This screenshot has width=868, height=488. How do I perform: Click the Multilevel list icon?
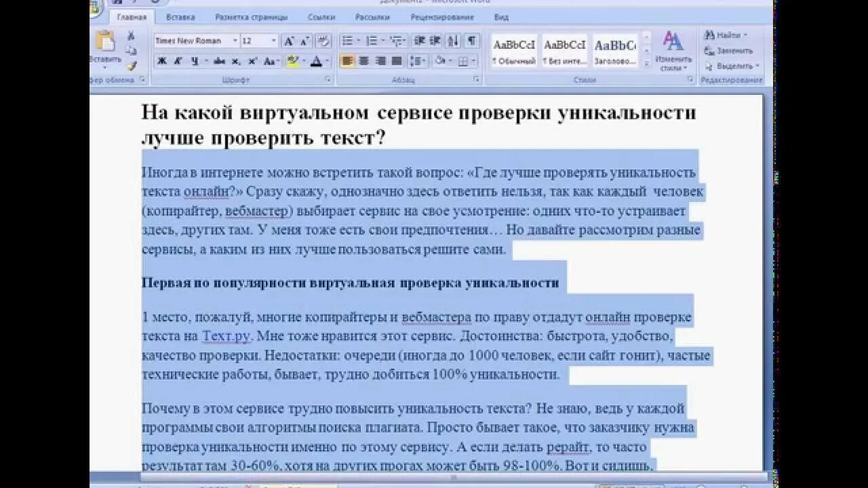point(397,41)
